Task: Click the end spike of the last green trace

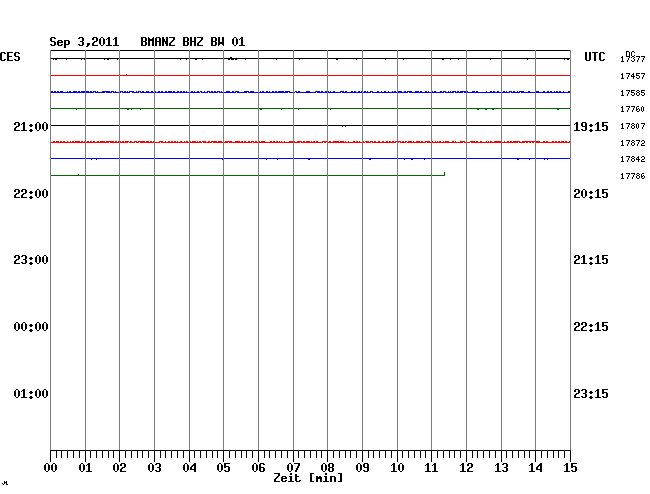Action: coord(444,174)
